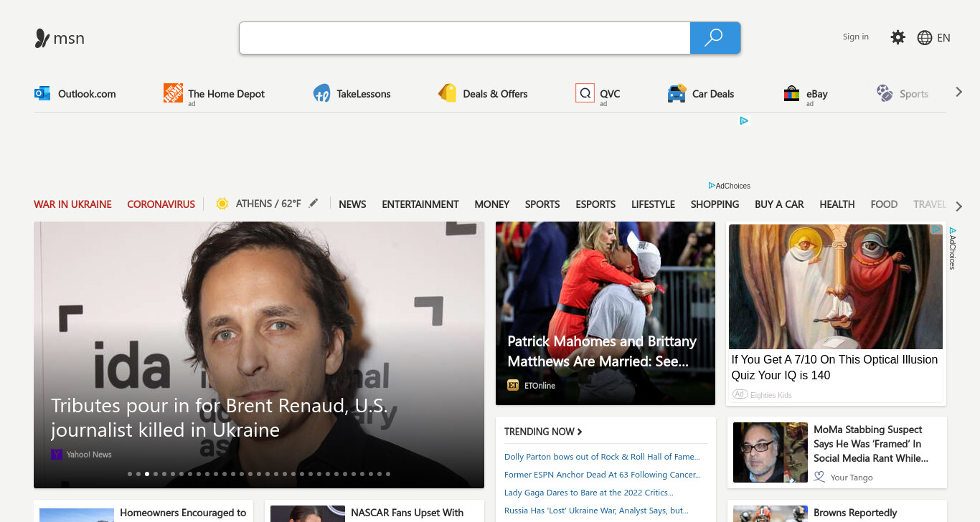Click the sunny weather icon
980x522 pixels.
tap(222, 204)
